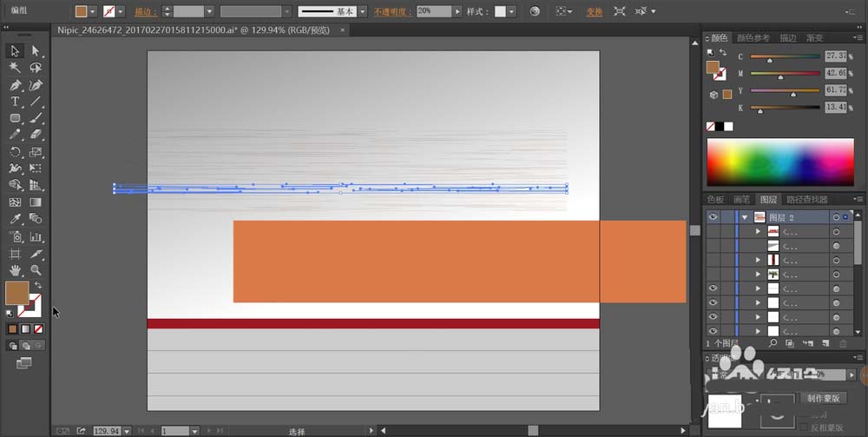
Task: Open the stroke color dropdown in control bar
Action: point(121,11)
